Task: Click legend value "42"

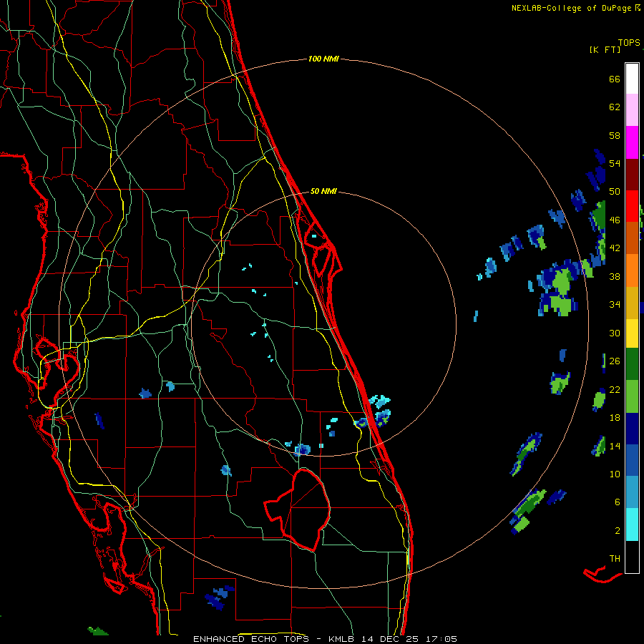Action: click(615, 248)
